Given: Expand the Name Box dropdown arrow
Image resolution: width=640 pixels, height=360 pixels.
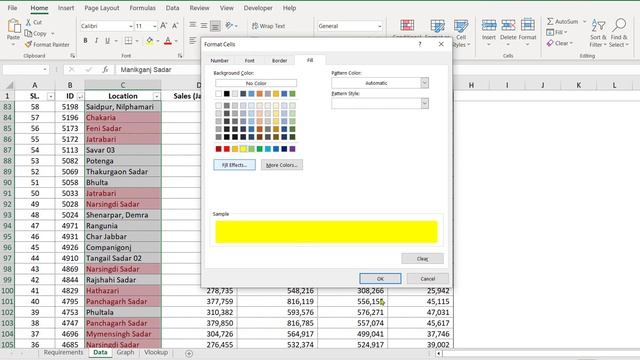Looking at the screenshot, I should [45, 70].
